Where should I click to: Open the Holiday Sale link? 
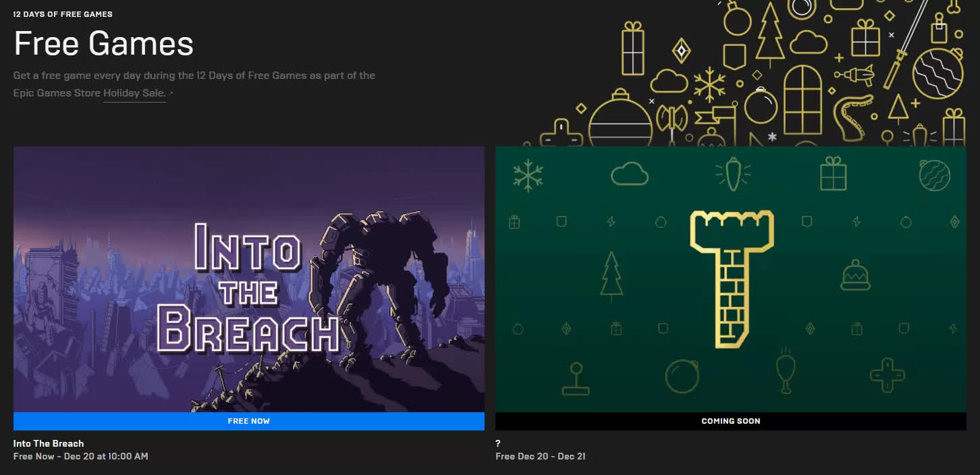[x=134, y=93]
